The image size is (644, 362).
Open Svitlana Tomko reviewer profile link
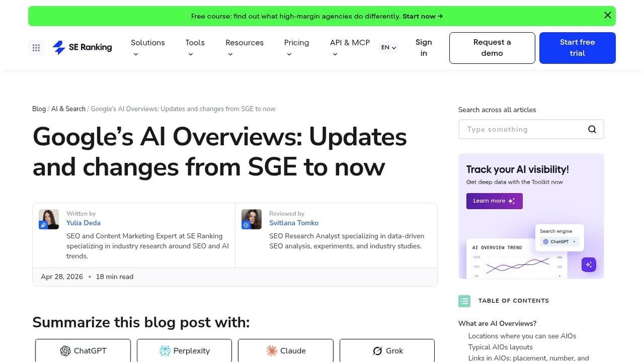click(294, 223)
